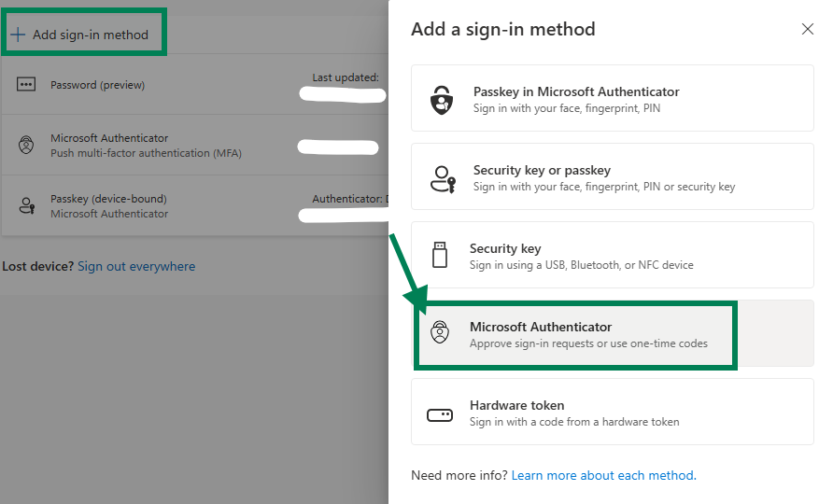833x504 pixels.
Task: Open Learn more about each method link
Action: (x=603, y=475)
